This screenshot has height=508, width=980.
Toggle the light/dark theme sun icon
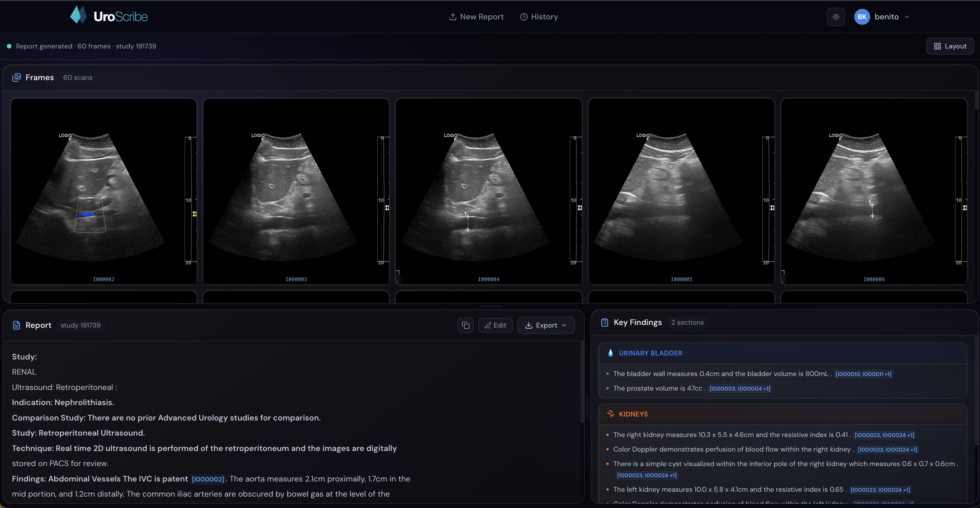(x=835, y=17)
